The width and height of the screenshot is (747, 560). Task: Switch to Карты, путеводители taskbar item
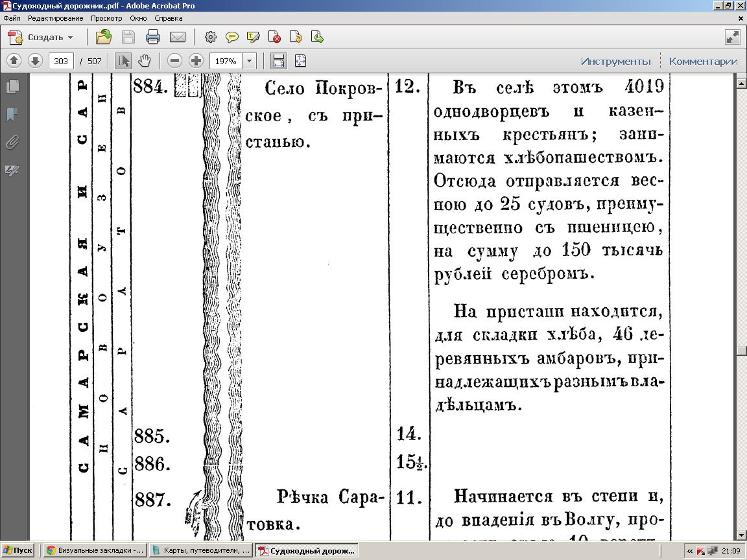(200, 550)
